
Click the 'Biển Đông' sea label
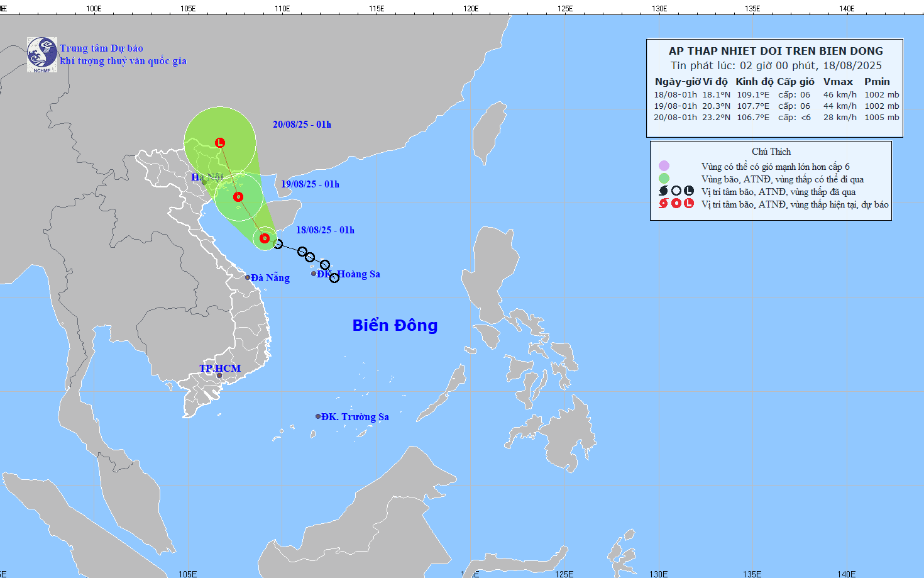[395, 325]
